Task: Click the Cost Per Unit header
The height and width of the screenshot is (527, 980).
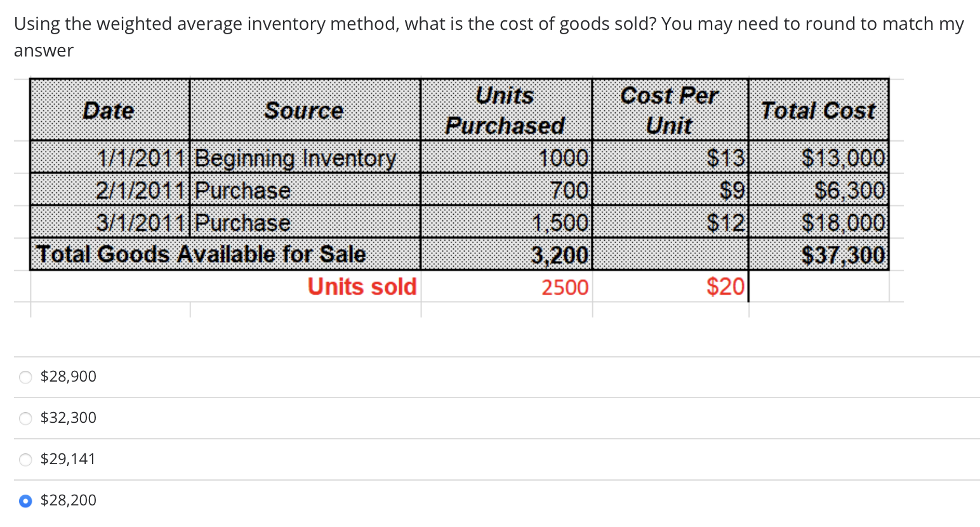Action: pos(670,110)
